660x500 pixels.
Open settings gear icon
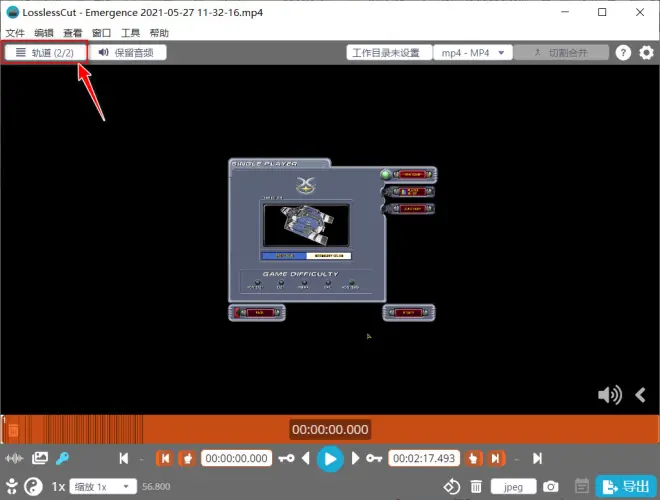[647, 53]
